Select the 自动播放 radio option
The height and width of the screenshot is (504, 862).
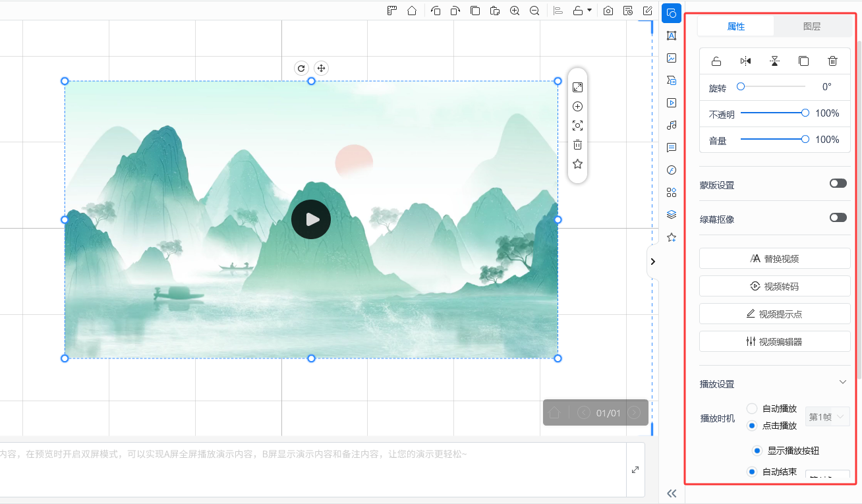(752, 408)
